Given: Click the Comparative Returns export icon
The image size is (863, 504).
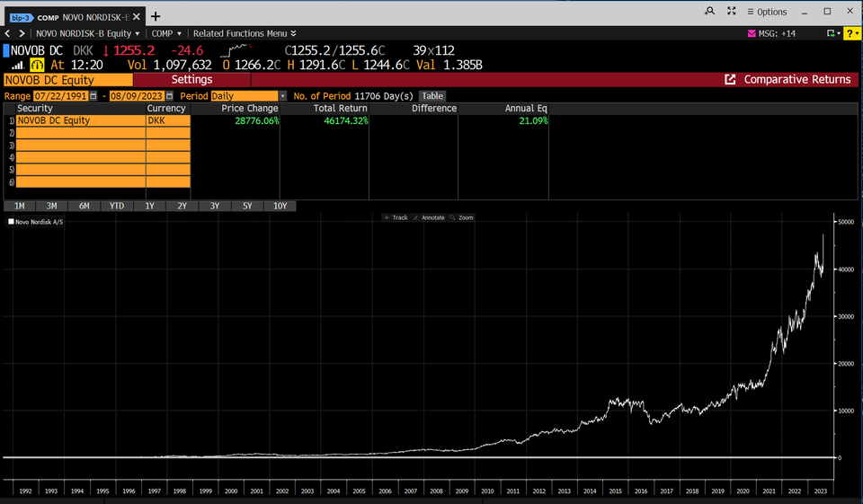Looking at the screenshot, I should [730, 80].
